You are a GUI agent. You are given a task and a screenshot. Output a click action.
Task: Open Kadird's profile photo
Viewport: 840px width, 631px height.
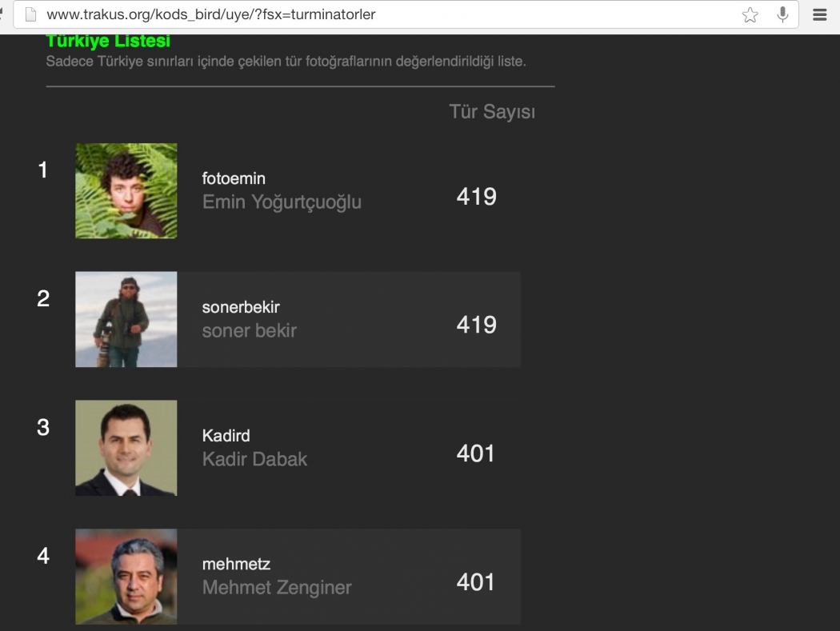point(126,448)
